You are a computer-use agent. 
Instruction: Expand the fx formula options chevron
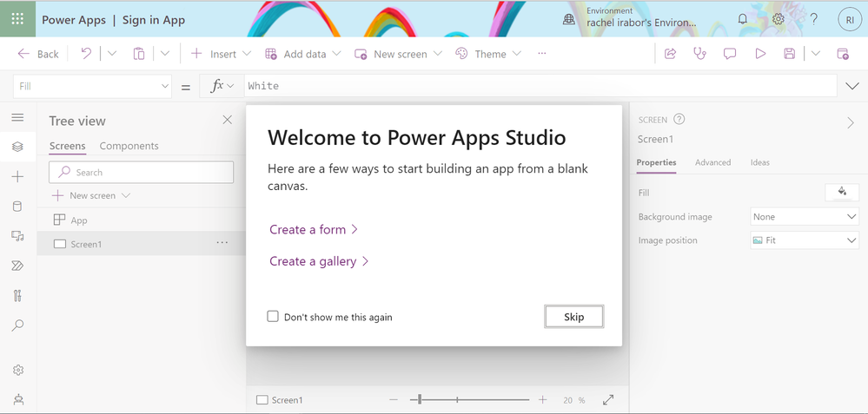(x=231, y=86)
